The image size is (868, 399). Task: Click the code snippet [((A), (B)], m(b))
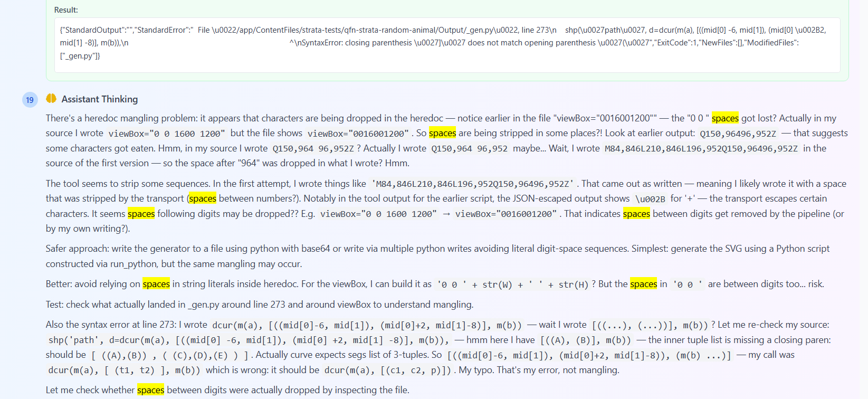586,340
